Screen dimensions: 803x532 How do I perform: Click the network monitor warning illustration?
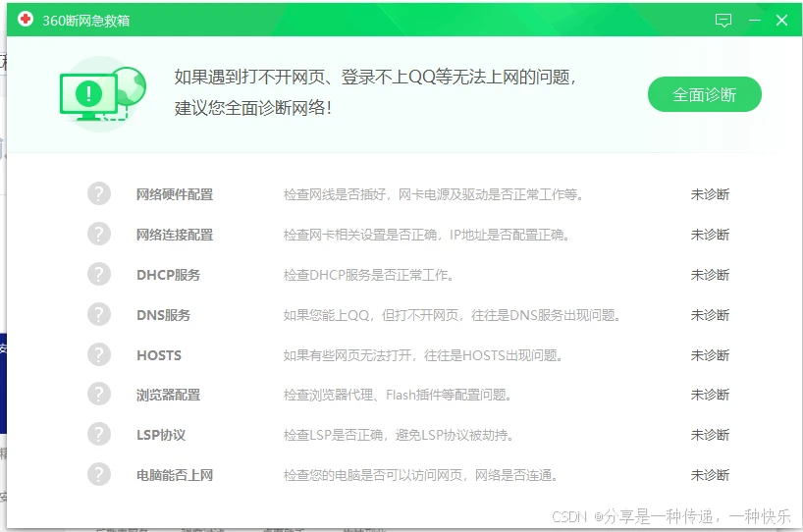[x=102, y=93]
